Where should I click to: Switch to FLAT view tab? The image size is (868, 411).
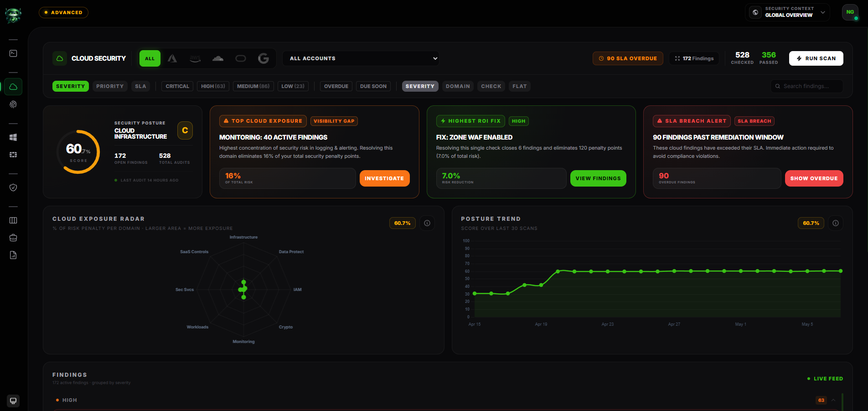tap(520, 86)
